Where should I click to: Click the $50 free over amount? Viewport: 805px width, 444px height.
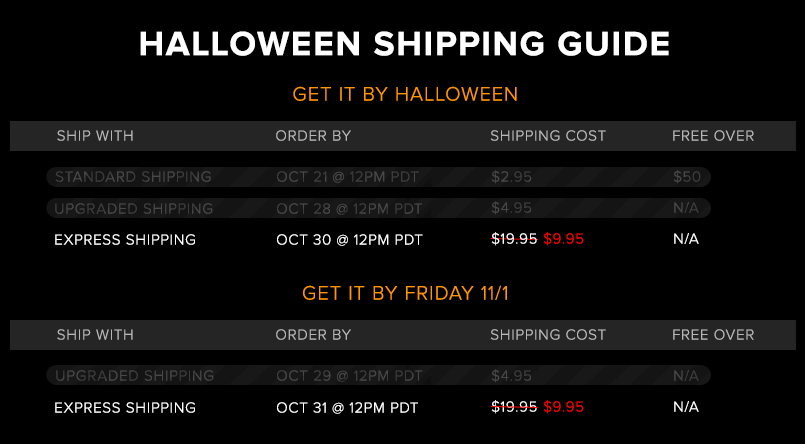[x=687, y=177]
